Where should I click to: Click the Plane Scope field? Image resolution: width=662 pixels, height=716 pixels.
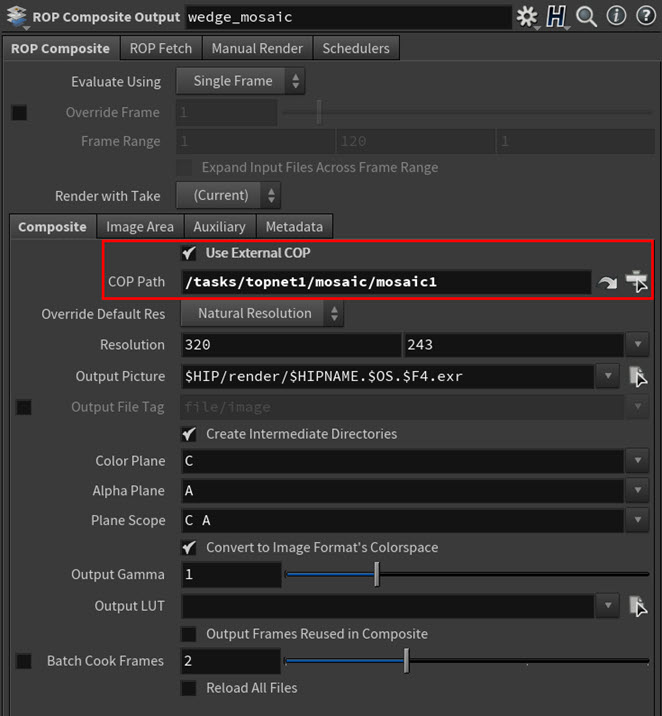coord(403,520)
